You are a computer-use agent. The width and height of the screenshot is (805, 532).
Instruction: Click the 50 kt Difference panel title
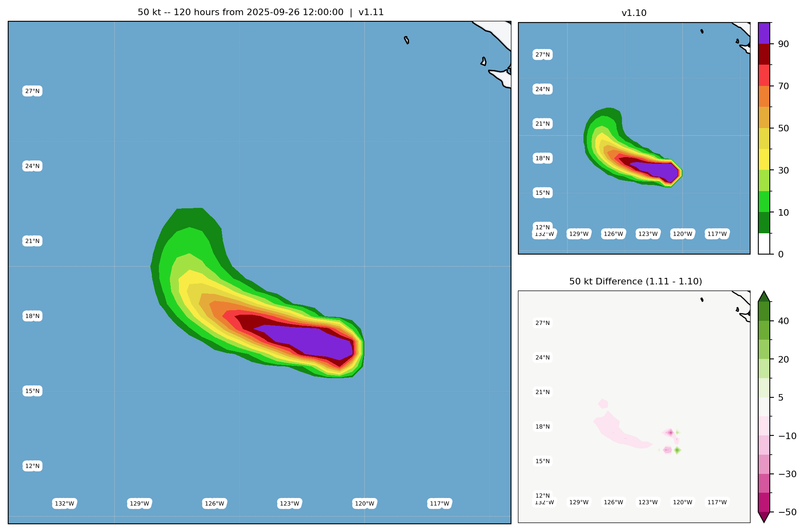[x=635, y=282]
